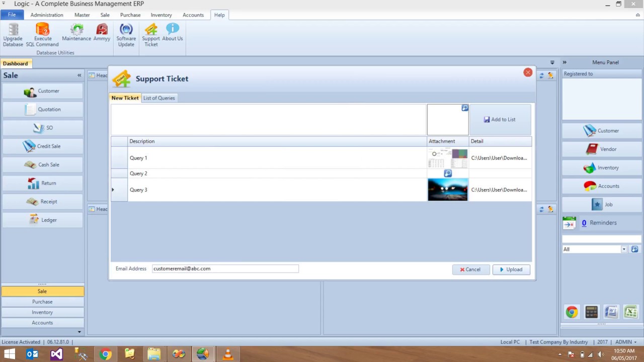Image resolution: width=644 pixels, height=362 pixels.
Task: Click the Upload button
Action: point(511,269)
